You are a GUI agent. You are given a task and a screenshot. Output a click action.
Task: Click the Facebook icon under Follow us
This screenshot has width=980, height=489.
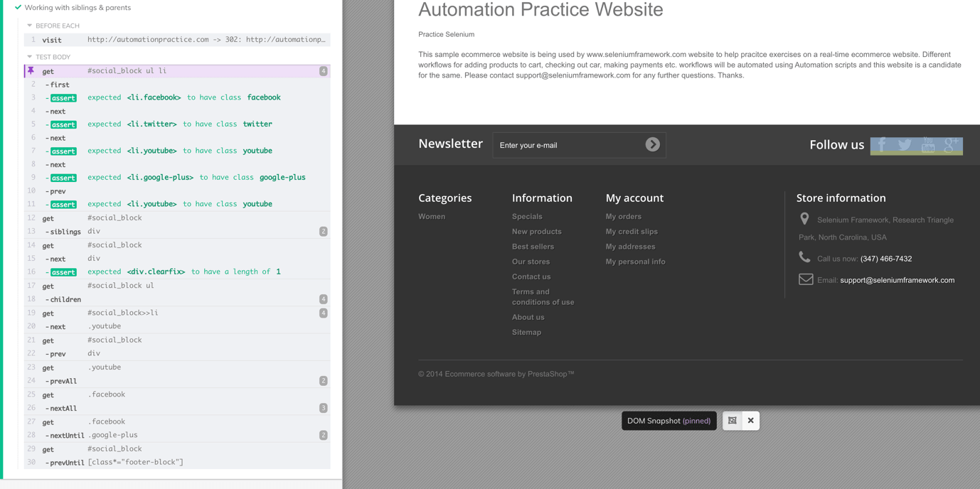click(x=882, y=145)
